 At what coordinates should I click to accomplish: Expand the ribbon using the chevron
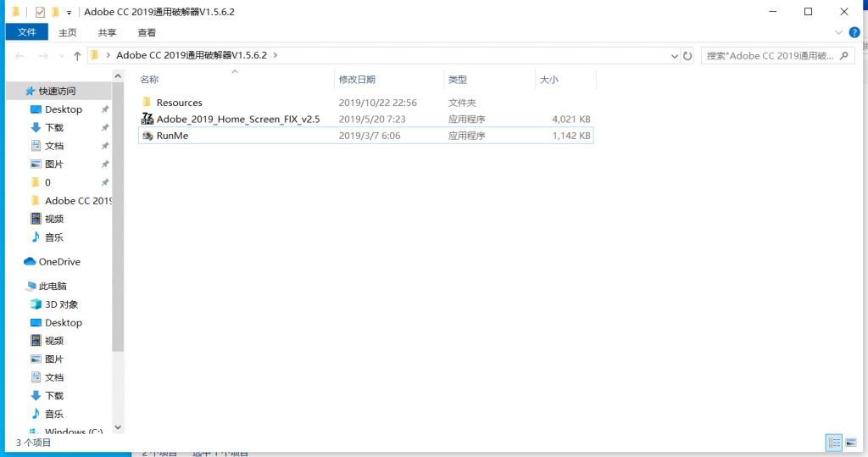pos(838,32)
